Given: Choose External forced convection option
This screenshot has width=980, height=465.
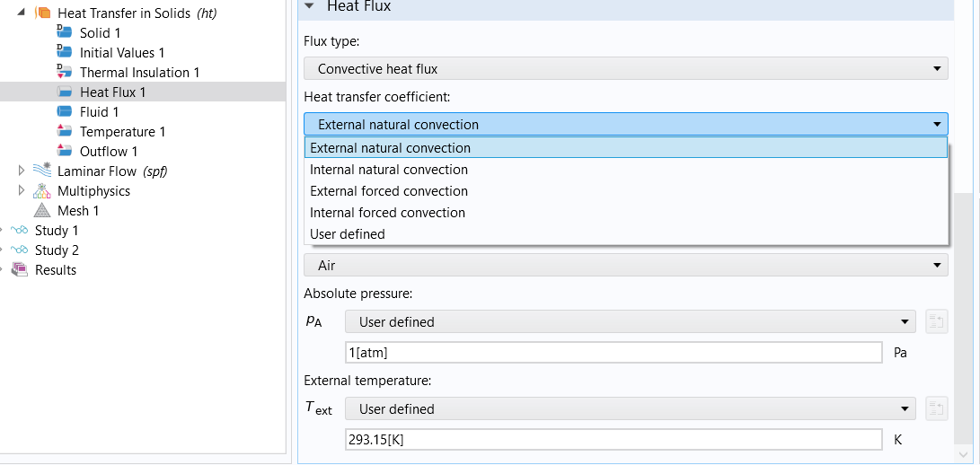Looking at the screenshot, I should [389, 191].
